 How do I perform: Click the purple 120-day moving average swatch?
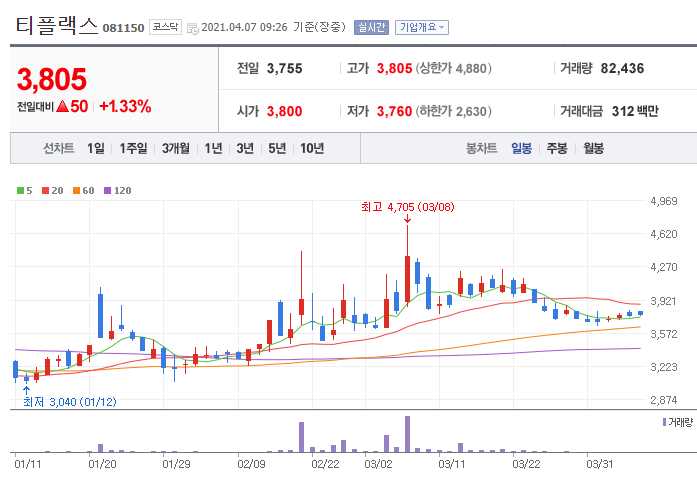107,191
